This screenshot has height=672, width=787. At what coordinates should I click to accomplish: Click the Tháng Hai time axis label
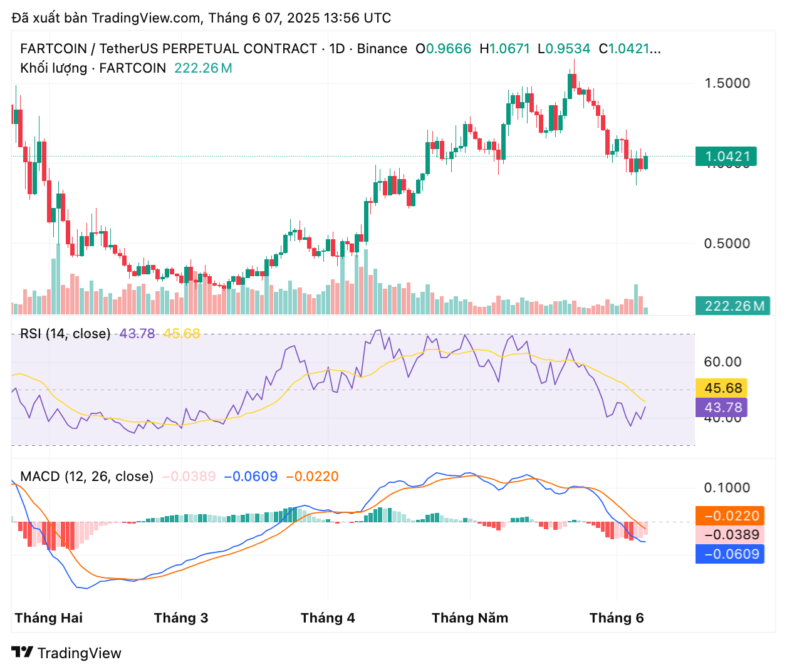pos(49,618)
